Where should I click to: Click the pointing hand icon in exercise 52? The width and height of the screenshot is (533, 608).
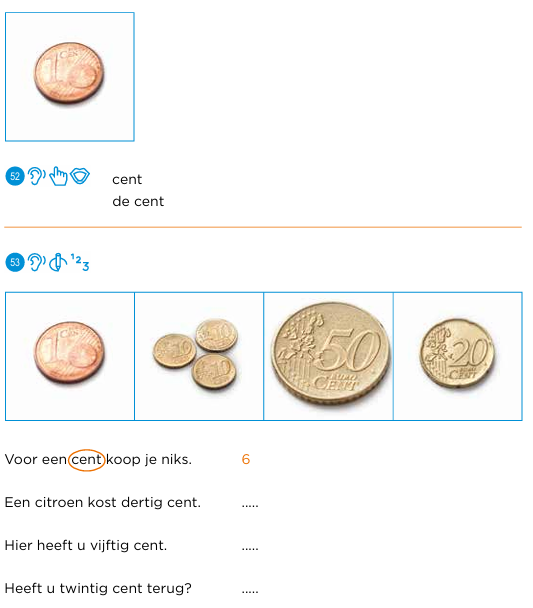point(59,176)
